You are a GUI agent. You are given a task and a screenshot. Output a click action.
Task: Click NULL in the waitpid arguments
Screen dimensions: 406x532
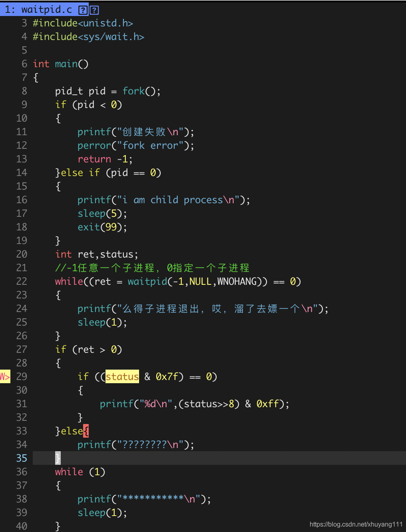(201, 281)
